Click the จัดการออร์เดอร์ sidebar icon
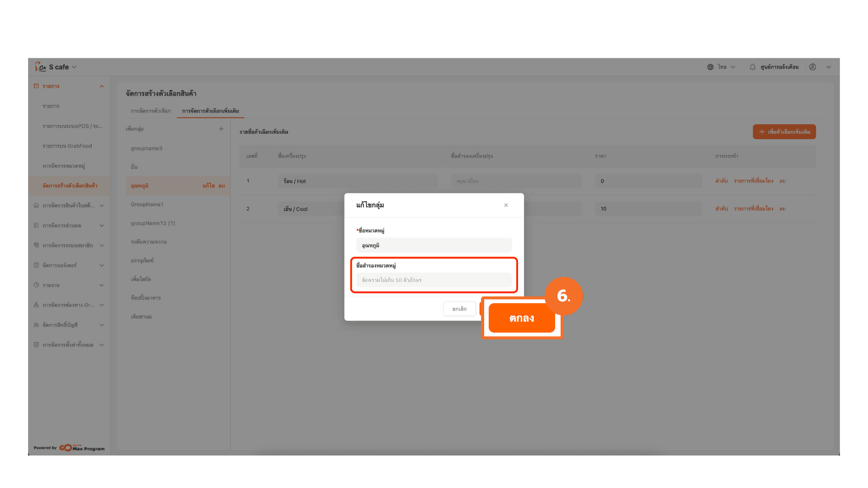 [36, 265]
